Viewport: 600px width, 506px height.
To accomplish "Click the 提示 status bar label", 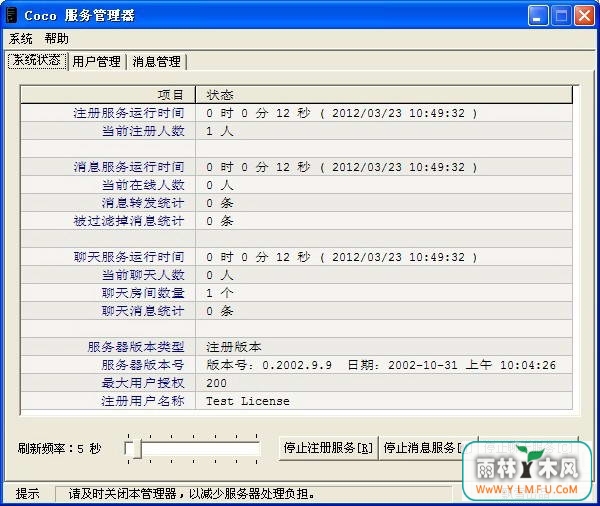I will click(x=27, y=494).
